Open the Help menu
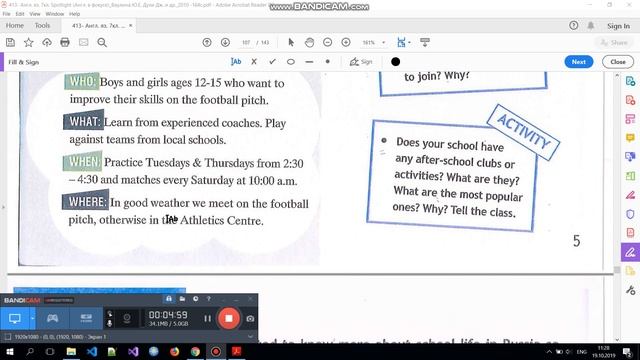Viewport: 640px width, 360px height. pyautogui.click(x=74, y=14)
